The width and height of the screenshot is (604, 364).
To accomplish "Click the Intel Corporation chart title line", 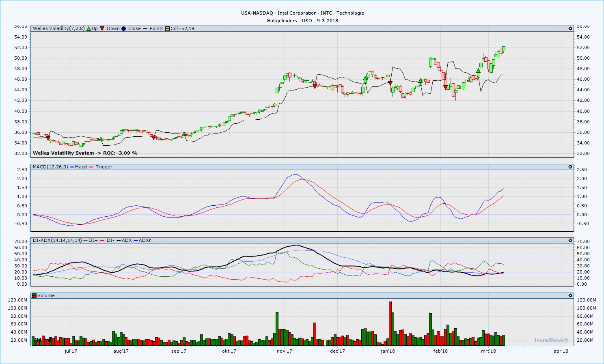I will click(302, 13).
